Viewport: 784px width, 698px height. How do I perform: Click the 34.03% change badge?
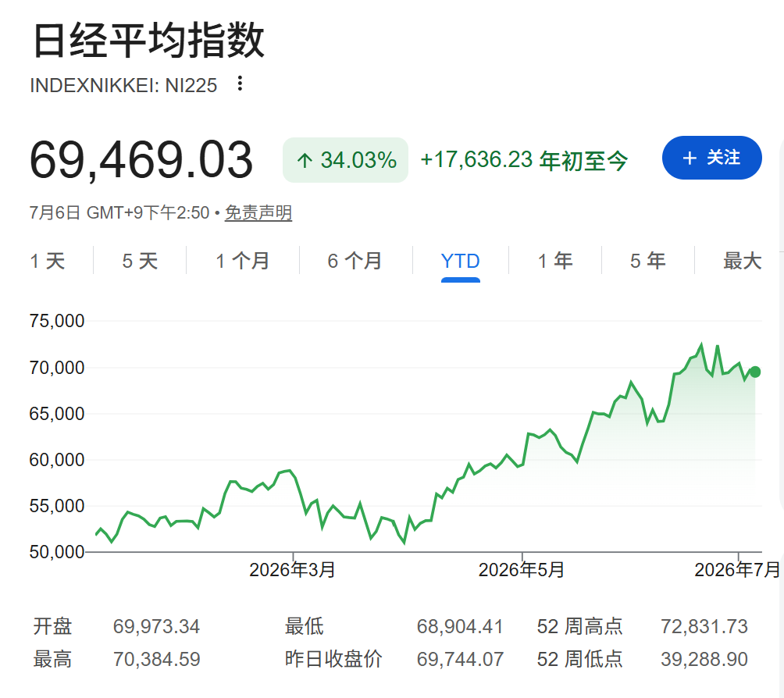point(345,160)
